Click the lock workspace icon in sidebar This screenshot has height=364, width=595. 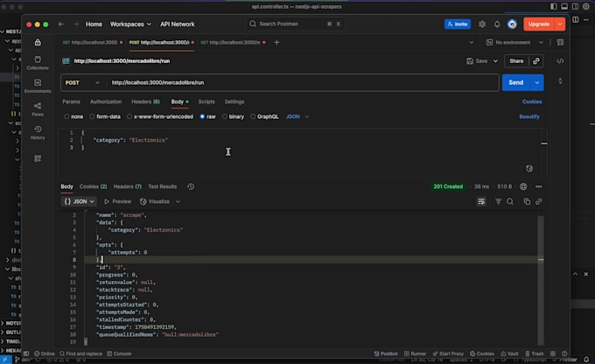tap(38, 42)
